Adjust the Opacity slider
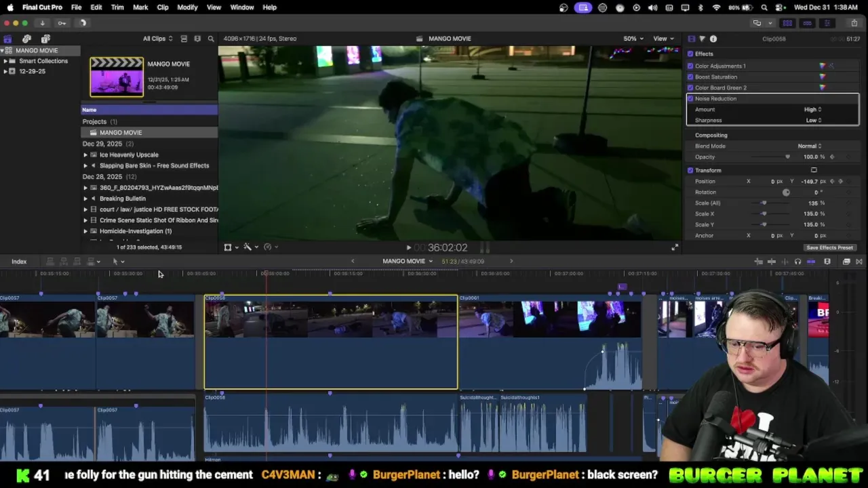The height and width of the screenshot is (488, 868). point(787,157)
